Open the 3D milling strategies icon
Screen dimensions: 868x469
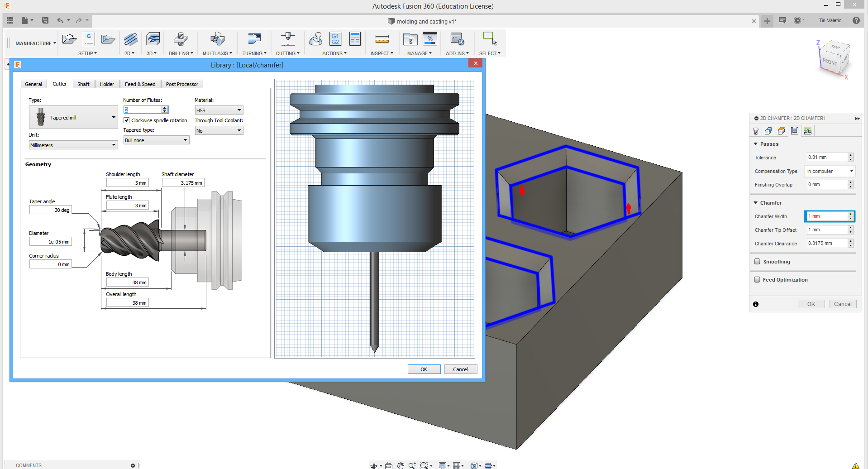(153, 39)
